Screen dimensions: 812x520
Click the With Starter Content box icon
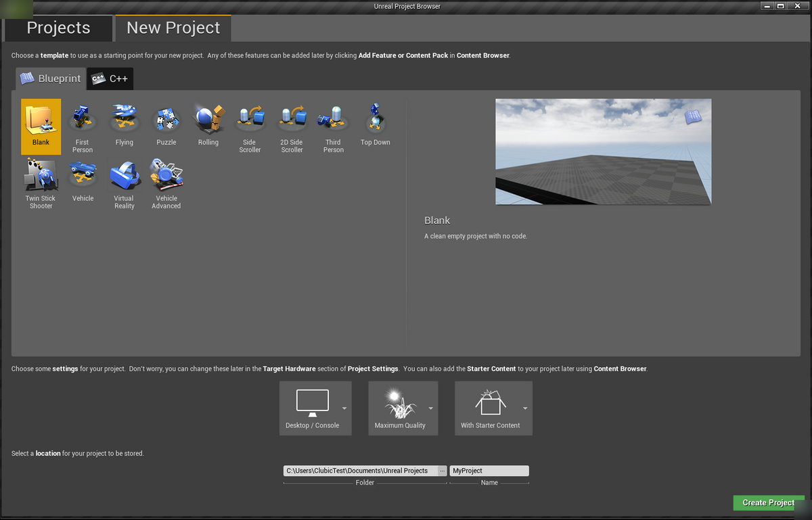(x=491, y=402)
